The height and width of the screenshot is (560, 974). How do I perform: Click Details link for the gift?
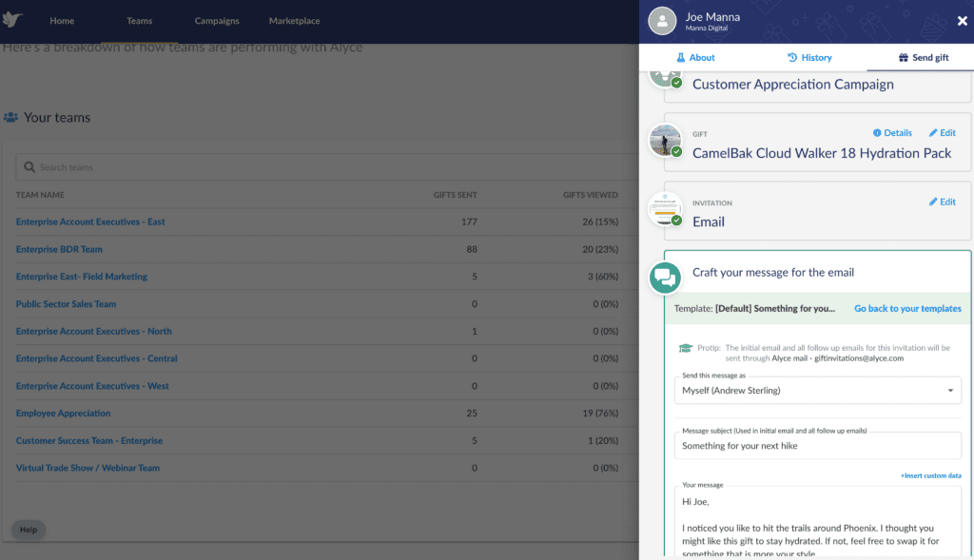tap(892, 133)
